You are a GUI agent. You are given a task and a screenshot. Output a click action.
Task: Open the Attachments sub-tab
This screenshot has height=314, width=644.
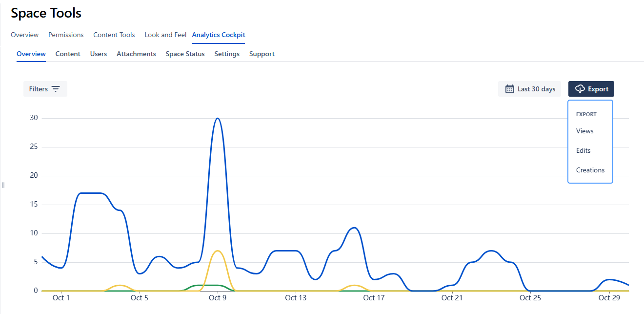(x=136, y=54)
